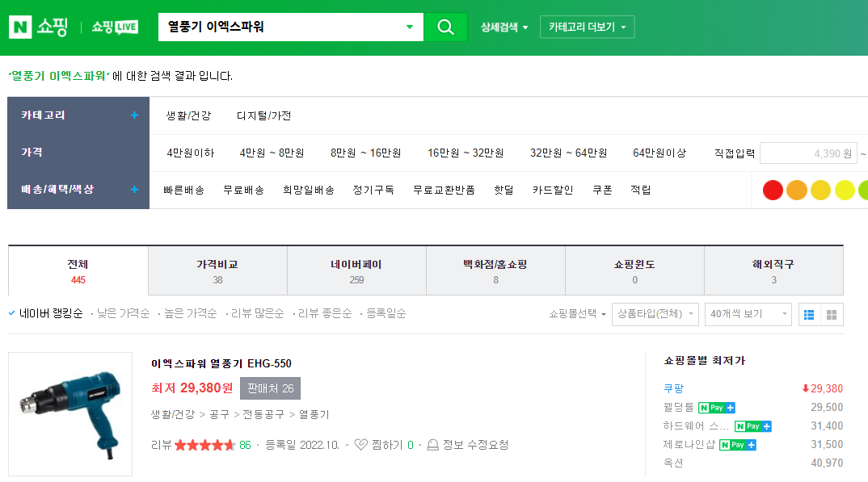Viewport: 868px width, 482px height.
Task: Click the green search magnifier button
Action: click(445, 27)
